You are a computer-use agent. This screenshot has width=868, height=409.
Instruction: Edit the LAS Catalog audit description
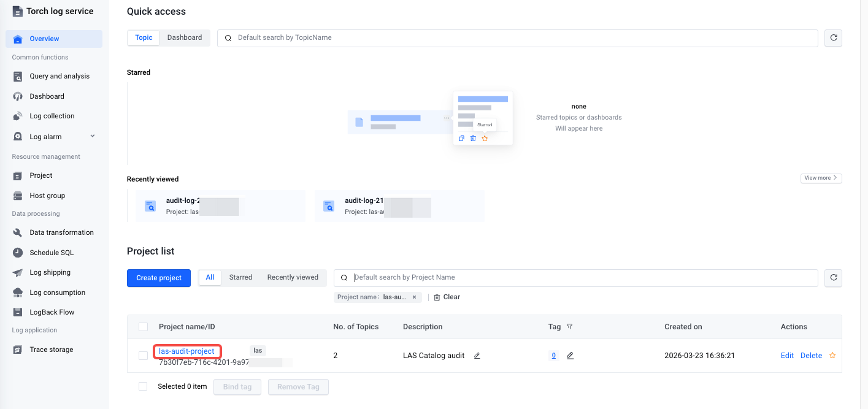pyautogui.click(x=477, y=356)
